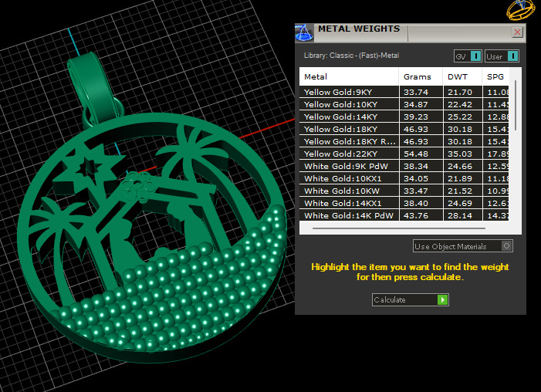Screen dimensions: 541x392
Task: Click the 33.74 grams value
Action: pos(416,92)
